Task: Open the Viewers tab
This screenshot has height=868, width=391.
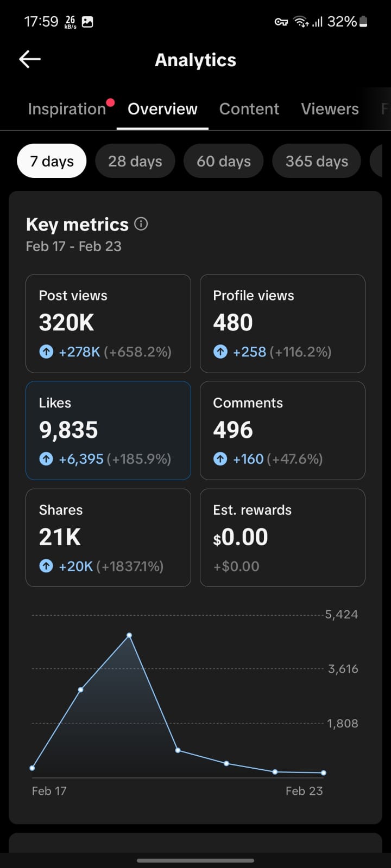Action: 330,109
